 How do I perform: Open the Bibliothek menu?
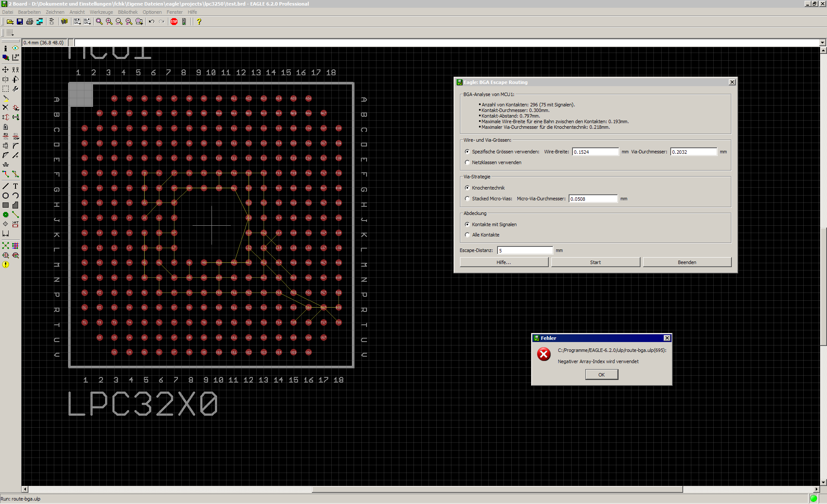(x=128, y=12)
